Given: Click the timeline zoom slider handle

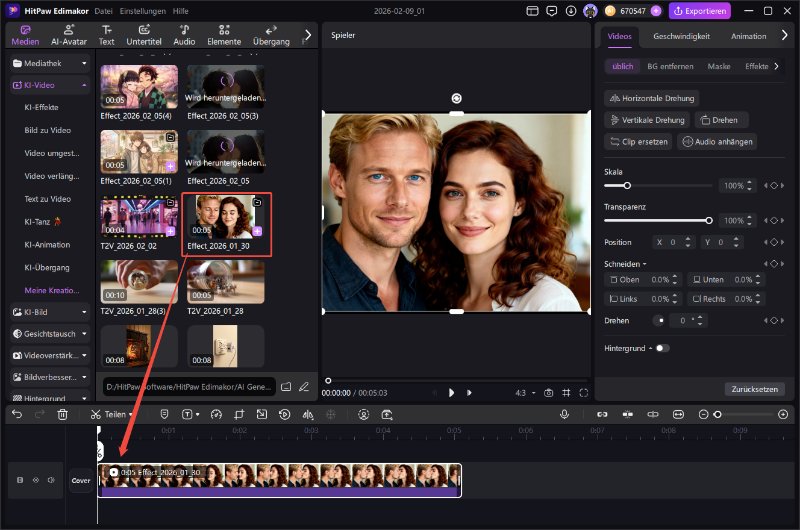Looking at the screenshot, I should click(718, 415).
